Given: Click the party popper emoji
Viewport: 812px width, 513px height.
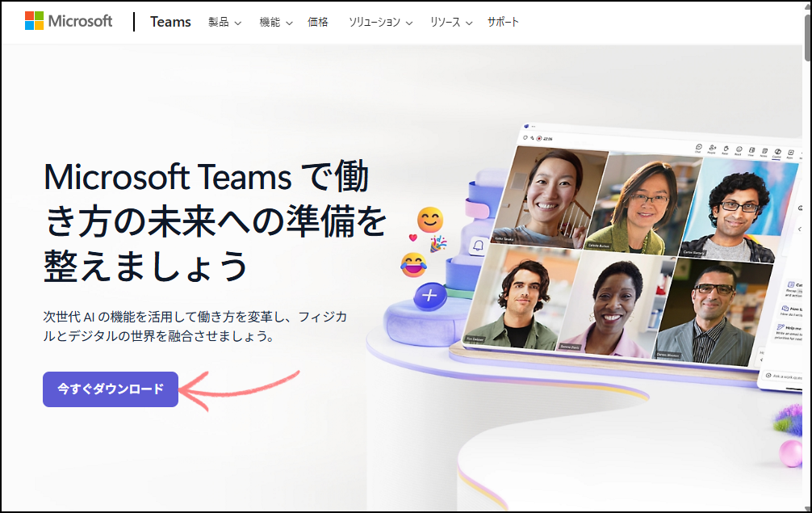Looking at the screenshot, I should pyautogui.click(x=438, y=243).
